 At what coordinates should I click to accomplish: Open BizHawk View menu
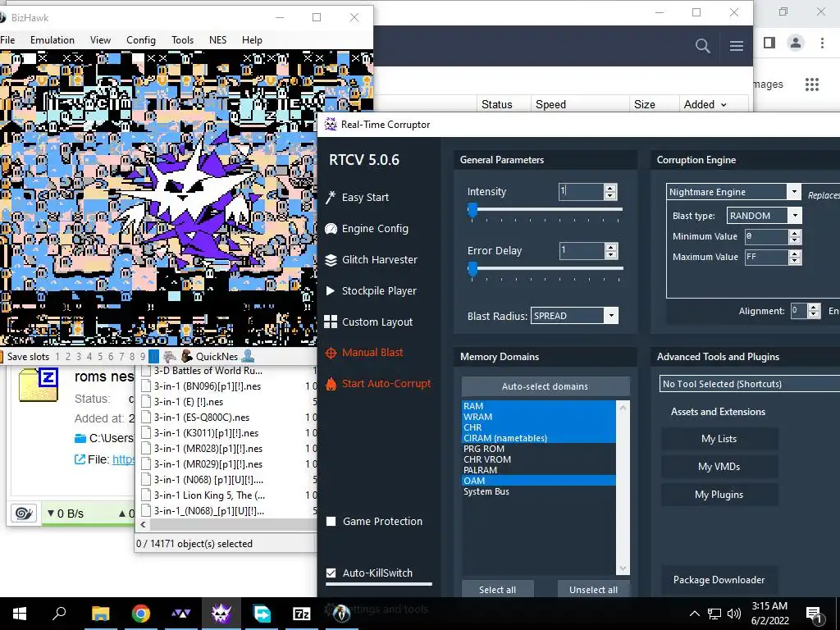(100, 40)
